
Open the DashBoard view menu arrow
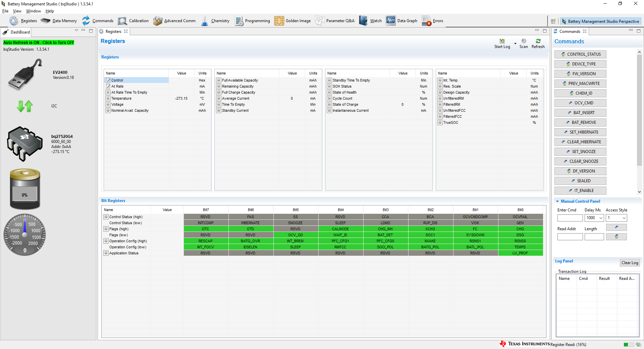pos(76,31)
